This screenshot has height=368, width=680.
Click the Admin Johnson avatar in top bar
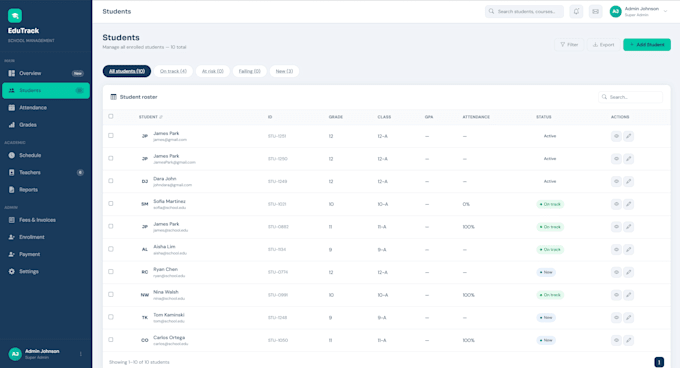click(x=615, y=12)
